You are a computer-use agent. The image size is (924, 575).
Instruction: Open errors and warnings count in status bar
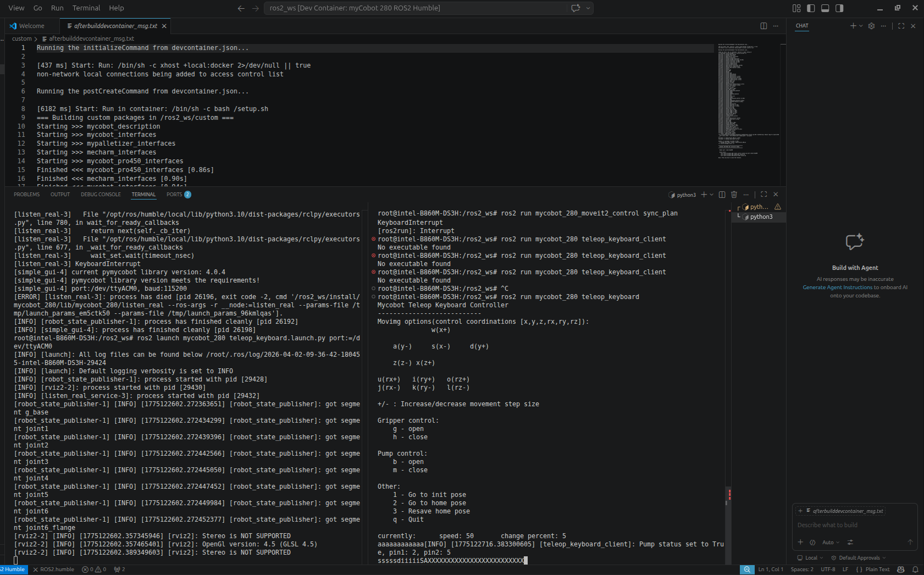click(x=94, y=570)
